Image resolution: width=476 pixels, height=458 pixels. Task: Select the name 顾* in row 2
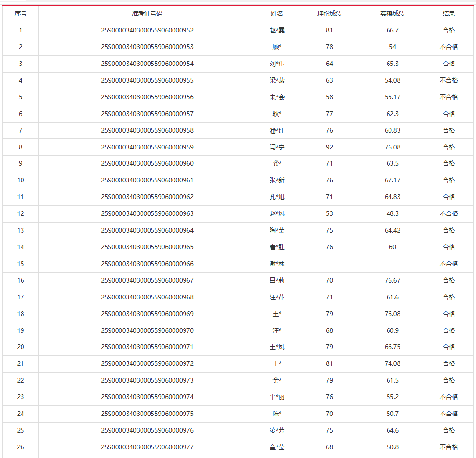tap(277, 47)
